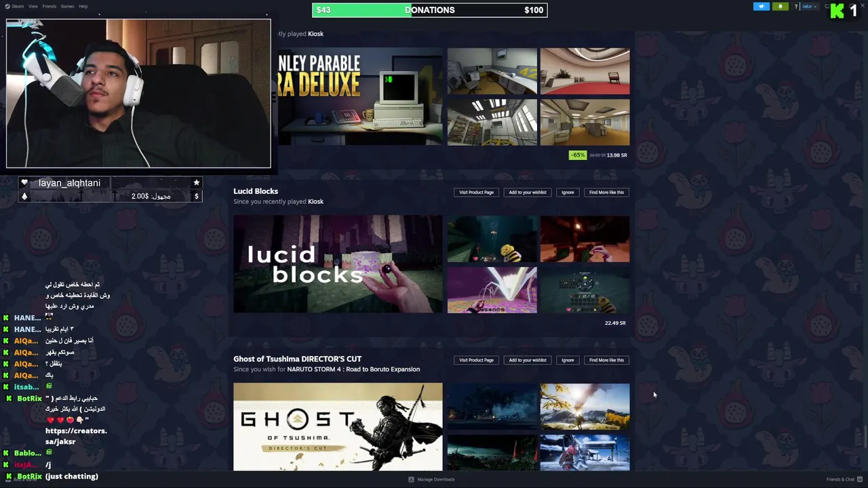
Task: Open the Lucid Blocks title link
Action: 256,191
